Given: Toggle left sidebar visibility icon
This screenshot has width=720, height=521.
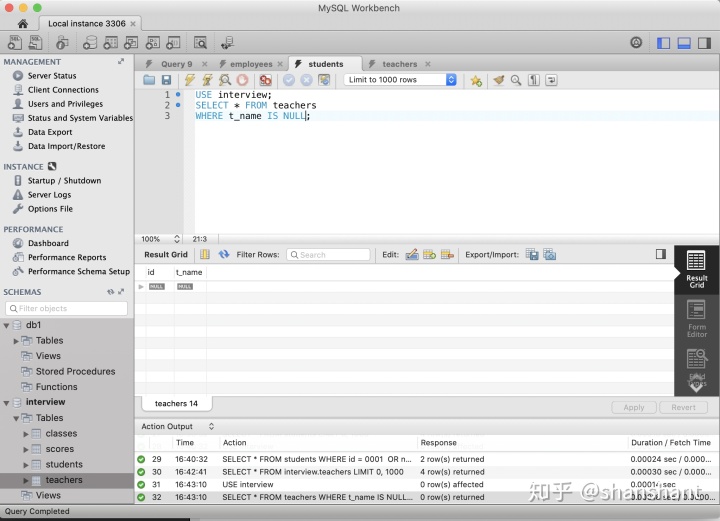Looking at the screenshot, I should click(x=663, y=43).
